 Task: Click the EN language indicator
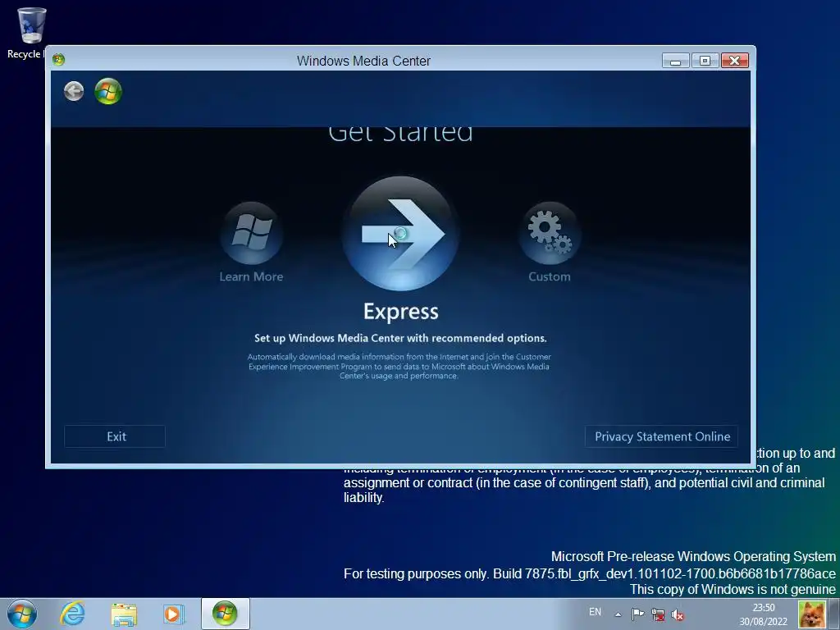595,612
